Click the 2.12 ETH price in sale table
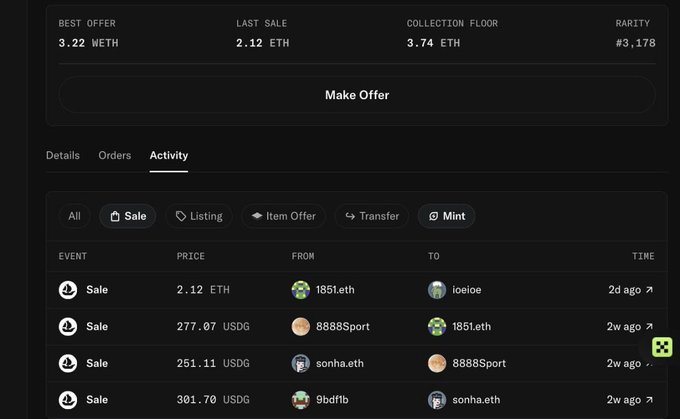Screen dimensions: 680x419 click(203, 290)
